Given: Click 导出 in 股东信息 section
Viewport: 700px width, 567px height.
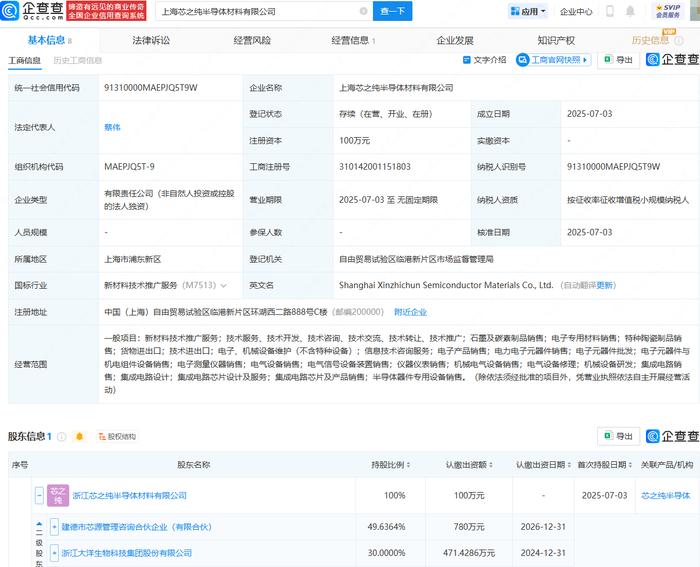Looking at the screenshot, I should coord(619,436).
